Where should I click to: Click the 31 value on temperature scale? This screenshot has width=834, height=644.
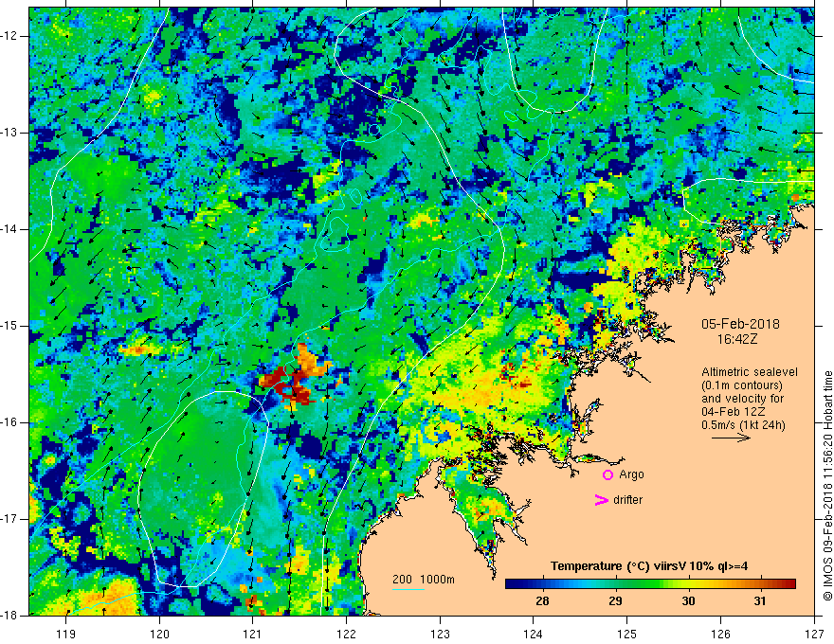[x=760, y=601]
